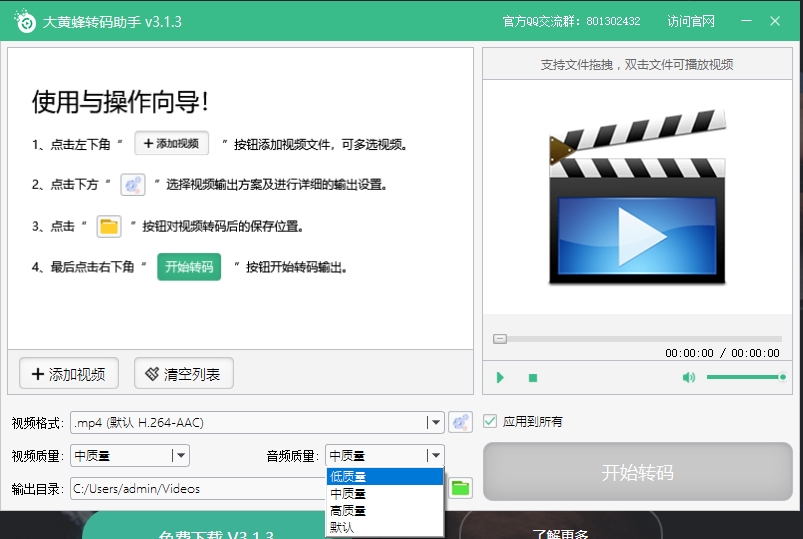
Task: Pick 默认 option in audio quality list
Action: tap(384, 527)
